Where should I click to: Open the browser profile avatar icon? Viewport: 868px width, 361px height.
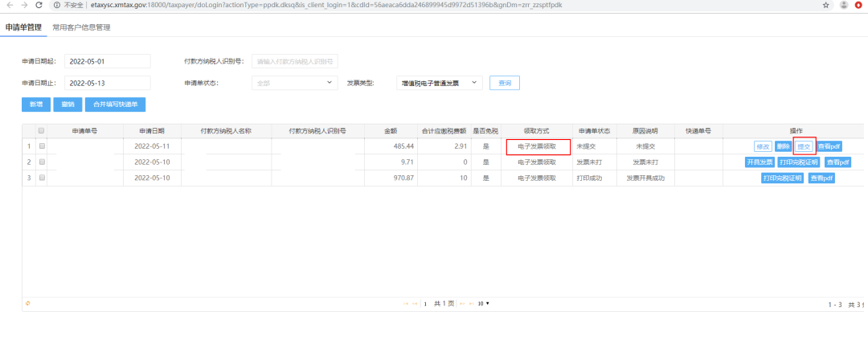click(x=844, y=5)
